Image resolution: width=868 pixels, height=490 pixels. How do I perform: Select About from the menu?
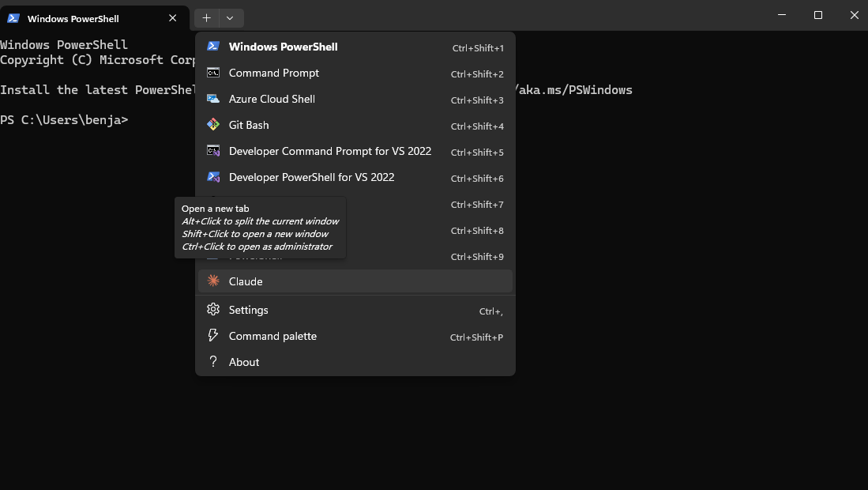pos(244,362)
